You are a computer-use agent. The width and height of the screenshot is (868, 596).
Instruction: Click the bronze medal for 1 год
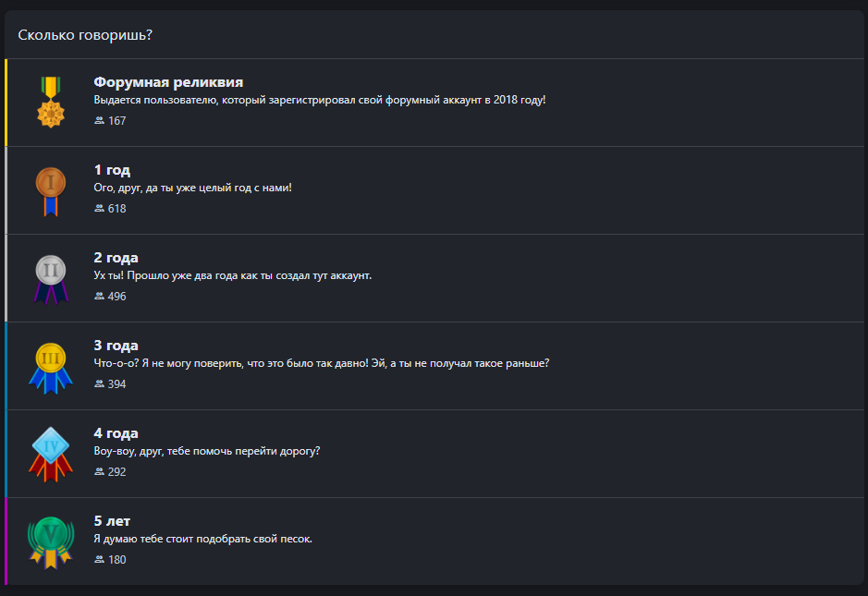pos(51,190)
